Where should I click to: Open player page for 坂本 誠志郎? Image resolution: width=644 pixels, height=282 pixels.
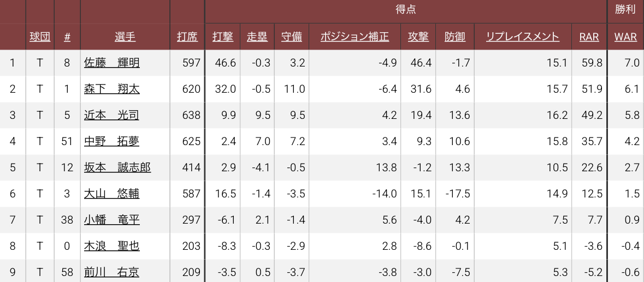click(x=117, y=167)
